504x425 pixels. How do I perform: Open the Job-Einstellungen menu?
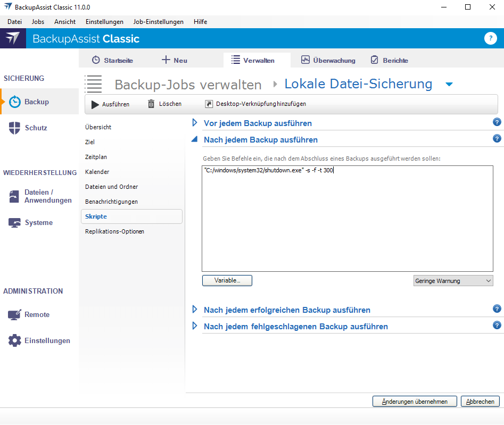point(158,22)
